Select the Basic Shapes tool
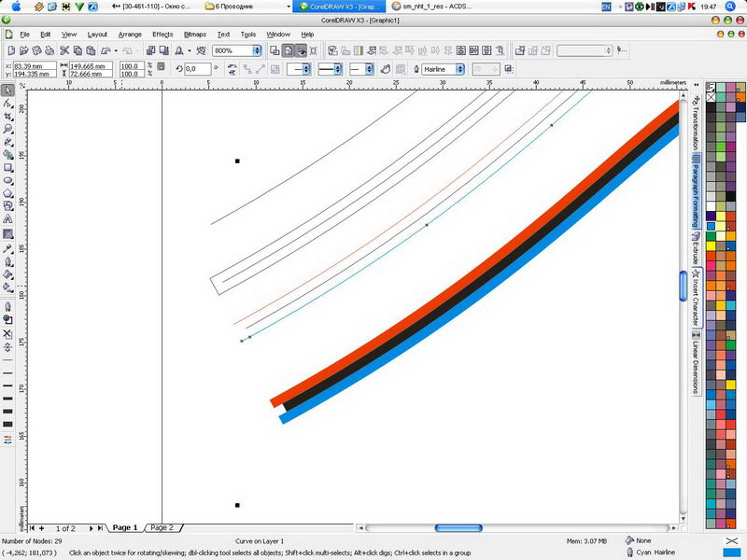The height and width of the screenshot is (560, 747). pos(7,206)
